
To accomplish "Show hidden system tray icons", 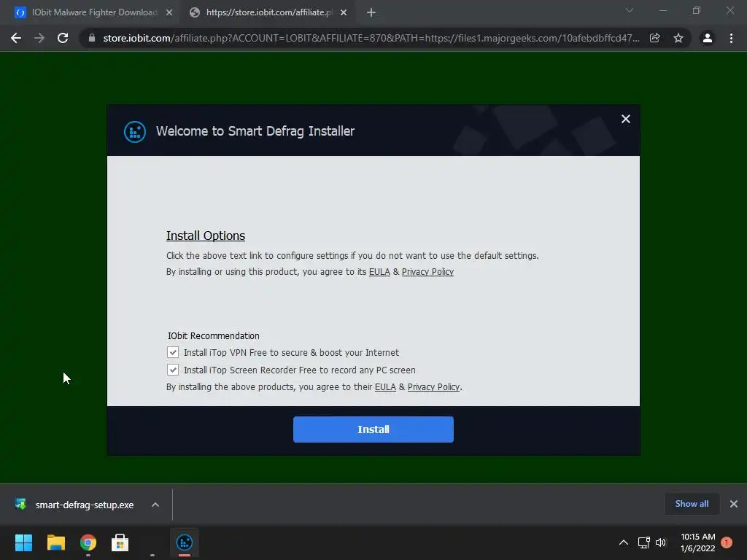I will (623, 542).
